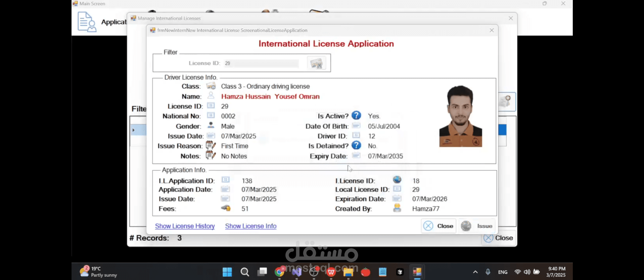Click the icon beside Local License ID
Screen dimensions: 644x280
pos(397,189)
